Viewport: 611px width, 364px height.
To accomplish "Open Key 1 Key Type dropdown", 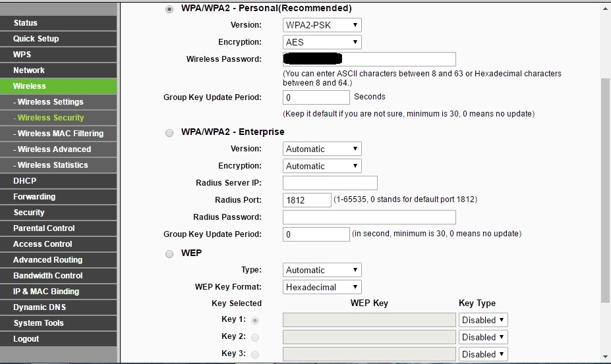I will tap(483, 320).
